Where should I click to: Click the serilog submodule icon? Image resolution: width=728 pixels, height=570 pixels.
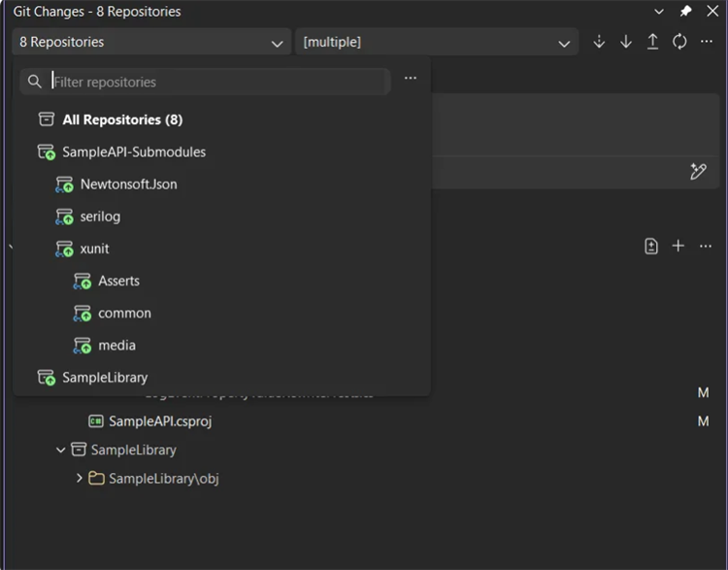click(64, 217)
